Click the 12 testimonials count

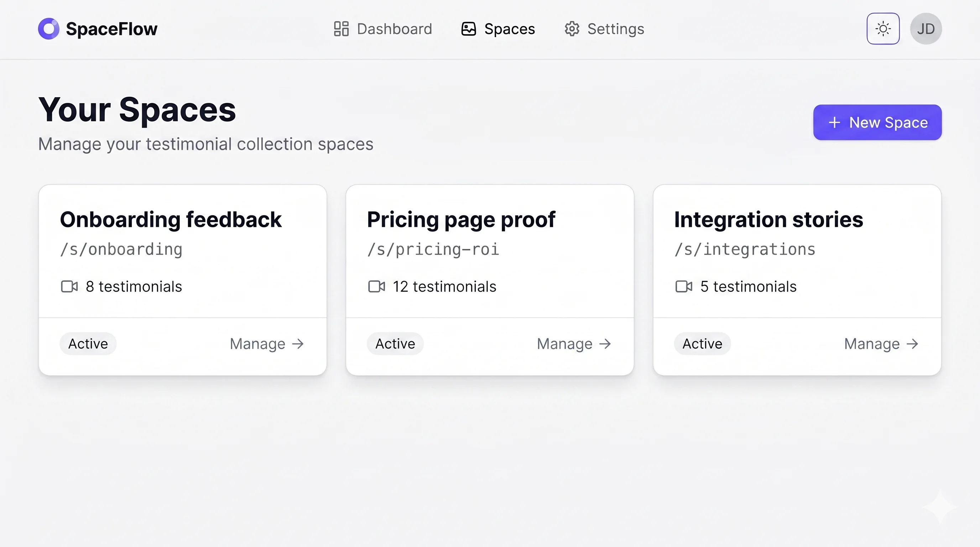click(444, 286)
